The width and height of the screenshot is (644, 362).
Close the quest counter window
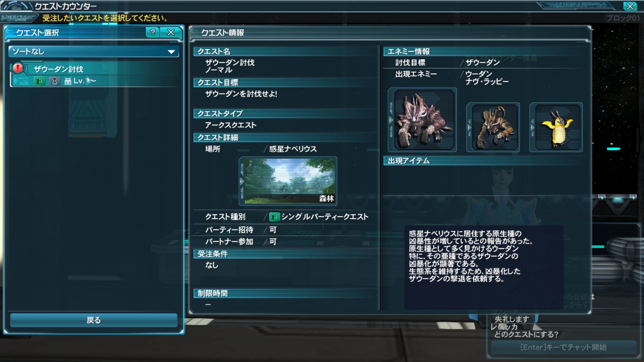(x=630, y=6)
